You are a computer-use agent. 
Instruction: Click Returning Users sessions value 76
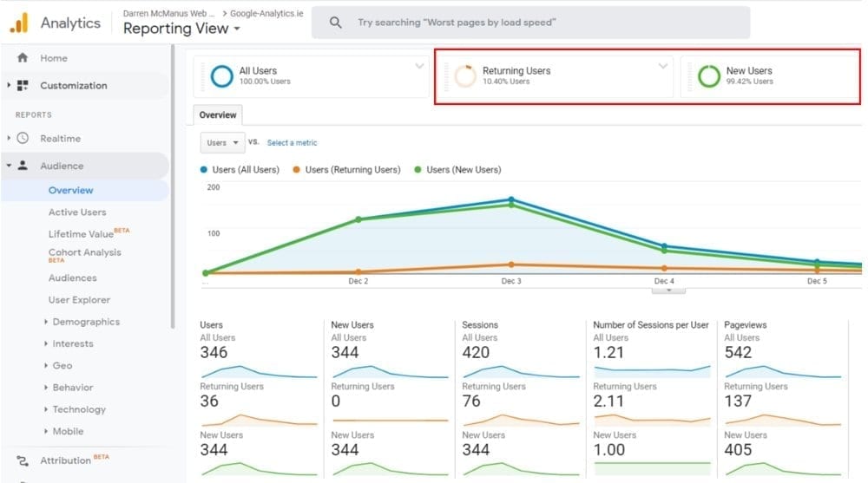tap(471, 401)
